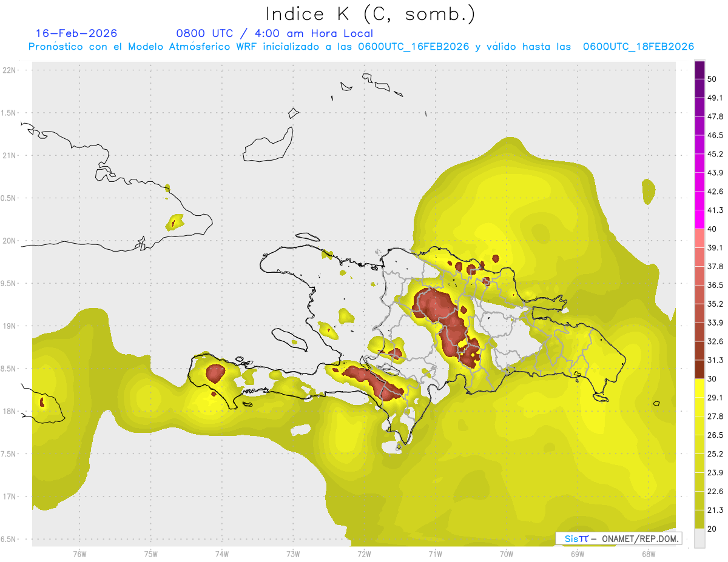Click the color bar value 20
This screenshot has width=728, height=562.
(x=712, y=529)
